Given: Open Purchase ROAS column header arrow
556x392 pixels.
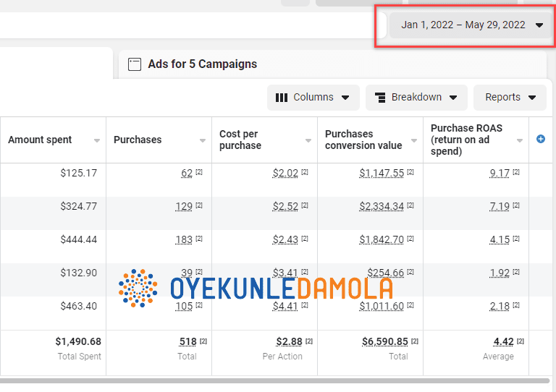Looking at the screenshot, I should click(x=520, y=140).
